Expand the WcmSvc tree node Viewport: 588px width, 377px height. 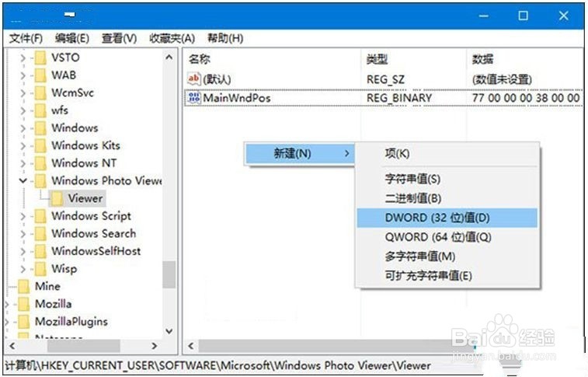tap(23, 93)
